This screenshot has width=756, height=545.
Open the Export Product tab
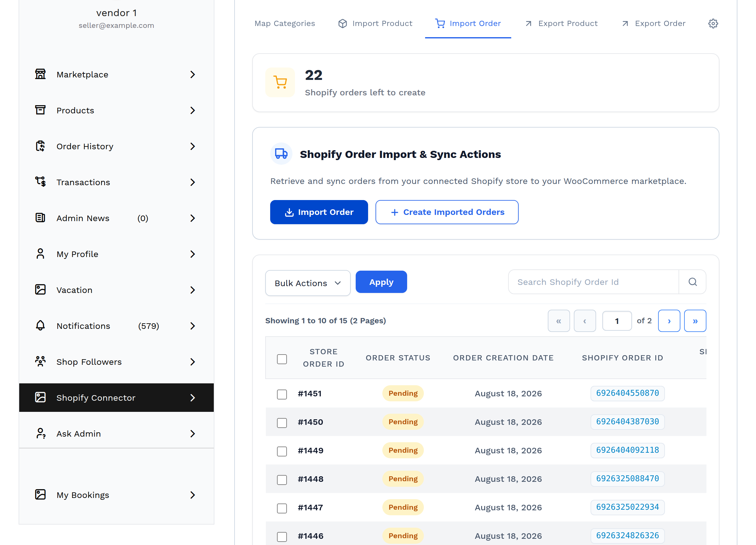click(562, 23)
